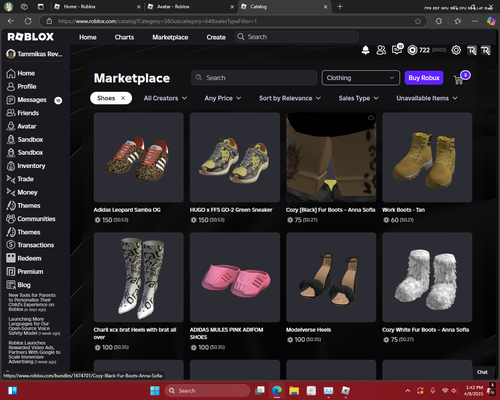The width and height of the screenshot is (500, 400).
Task: Click the Marketplace search field
Action: tap(254, 78)
